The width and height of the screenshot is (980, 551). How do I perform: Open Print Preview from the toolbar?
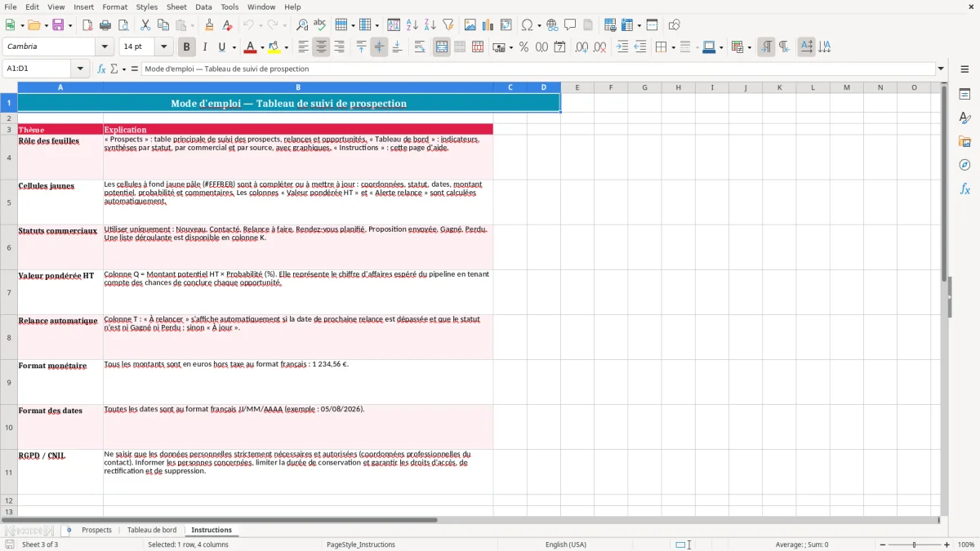pyautogui.click(x=123, y=25)
